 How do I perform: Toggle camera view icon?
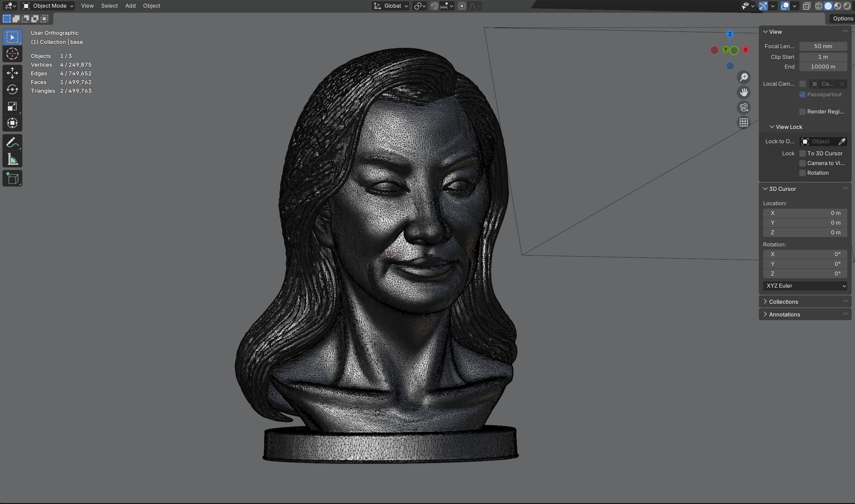[x=743, y=107]
